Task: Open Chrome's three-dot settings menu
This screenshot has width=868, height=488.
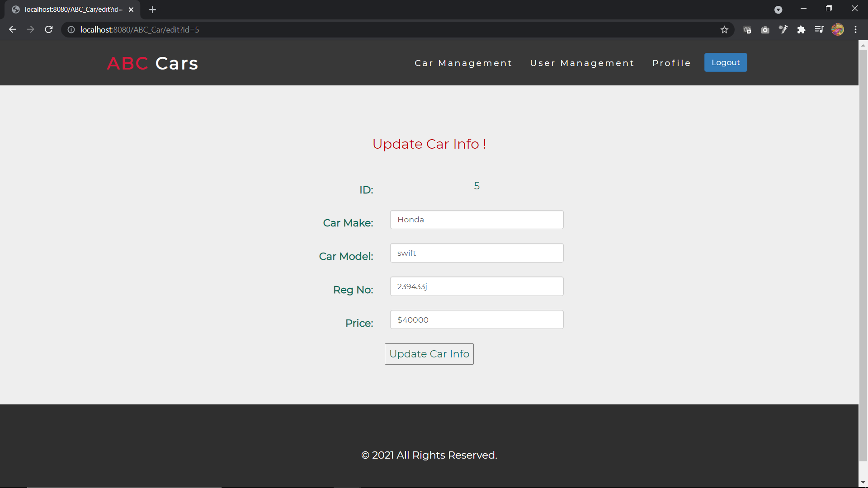Action: (856, 29)
